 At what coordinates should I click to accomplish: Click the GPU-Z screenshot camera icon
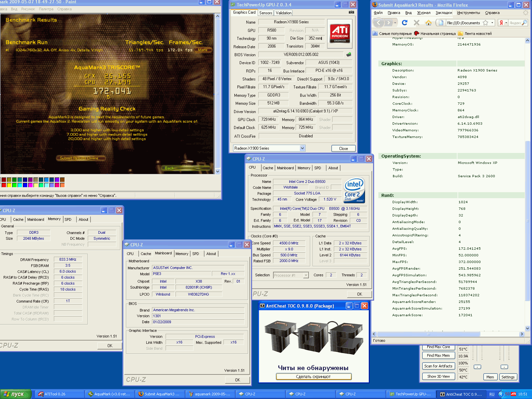click(351, 12)
